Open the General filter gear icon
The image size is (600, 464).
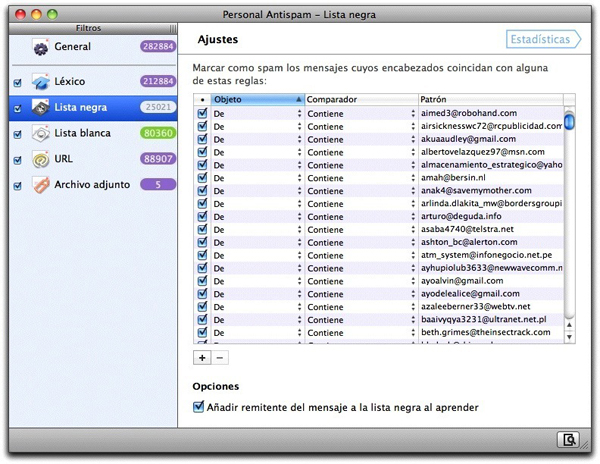click(x=41, y=47)
